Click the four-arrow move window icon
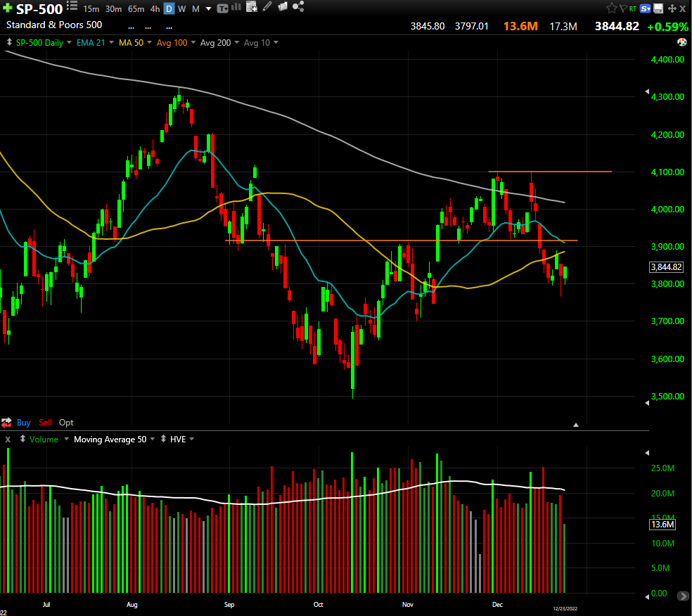Viewport: 692px width, 616px height. coord(672,8)
